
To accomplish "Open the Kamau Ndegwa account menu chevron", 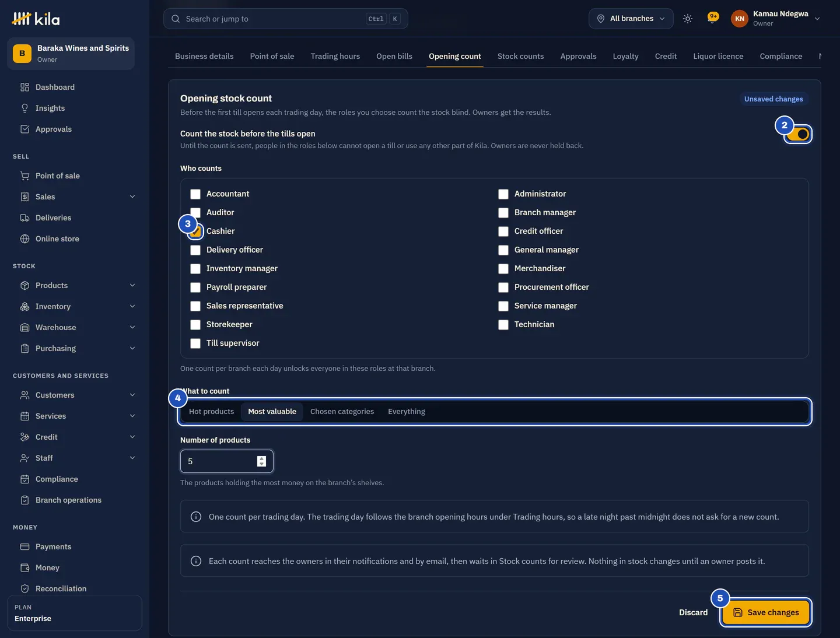I will point(817,19).
